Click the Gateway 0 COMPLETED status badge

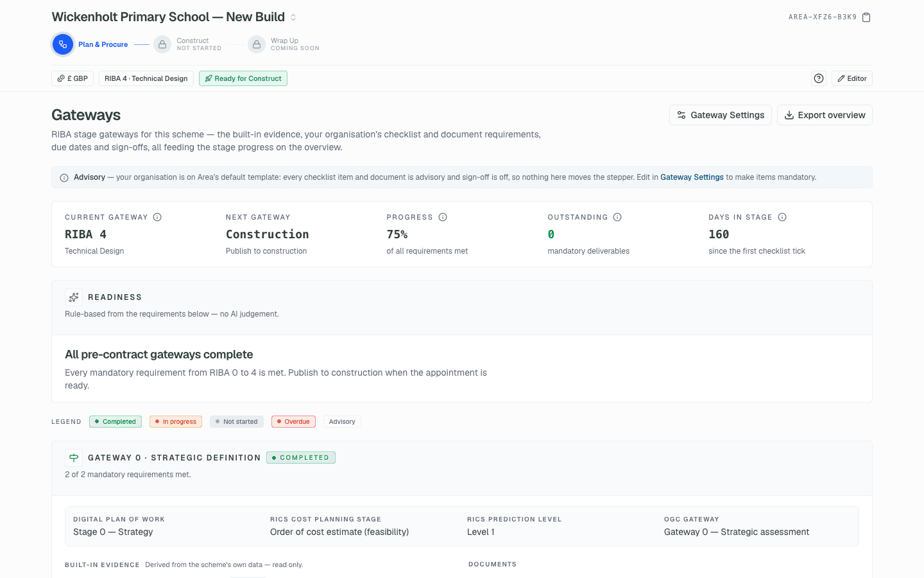pos(301,458)
